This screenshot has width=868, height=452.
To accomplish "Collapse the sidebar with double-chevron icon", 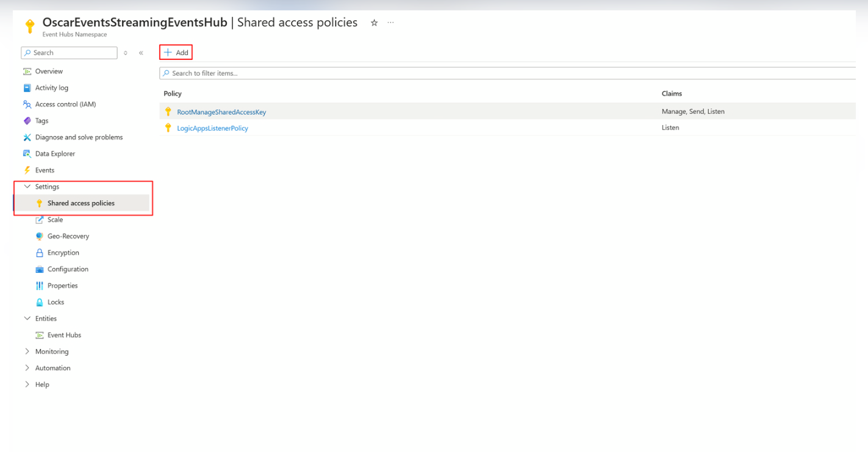I will coord(141,53).
